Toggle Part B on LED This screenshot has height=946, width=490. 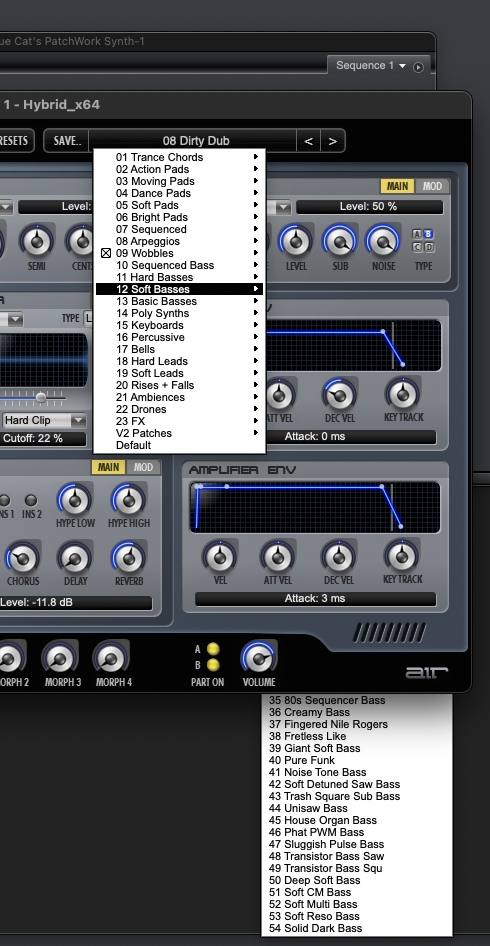[x=213, y=665]
